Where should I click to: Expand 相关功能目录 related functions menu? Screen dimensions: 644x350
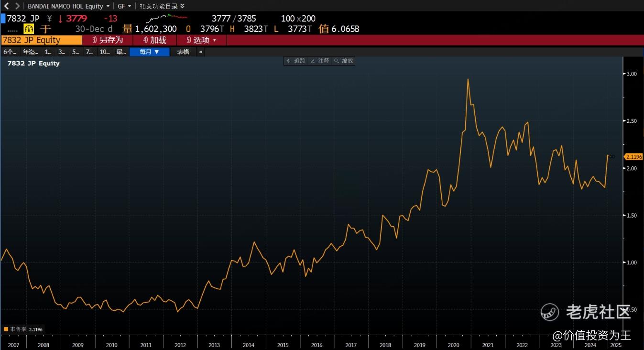[162, 6]
